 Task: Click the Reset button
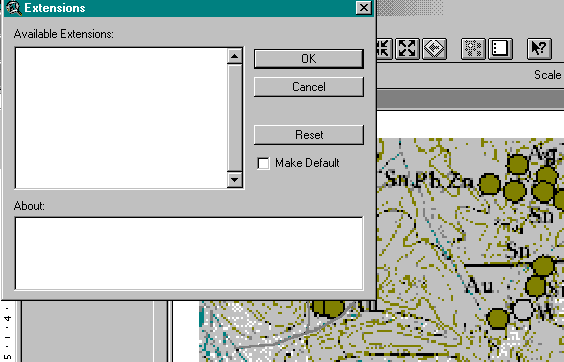309,135
